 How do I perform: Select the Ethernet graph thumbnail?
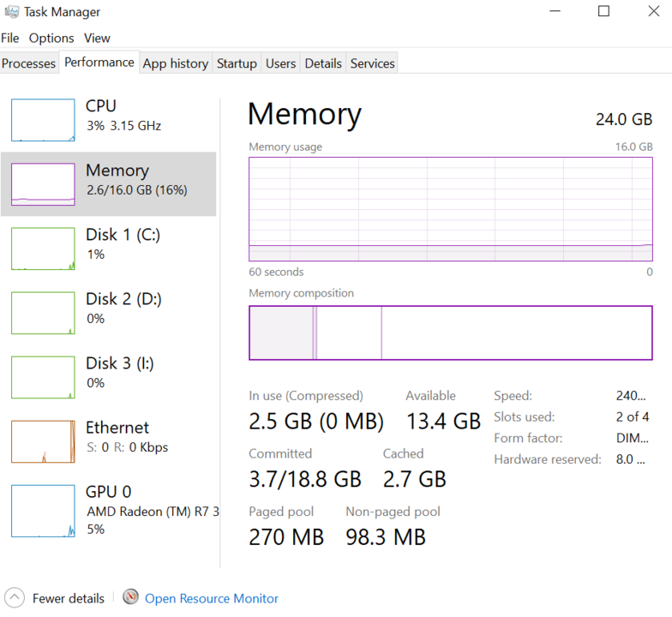tap(43, 441)
